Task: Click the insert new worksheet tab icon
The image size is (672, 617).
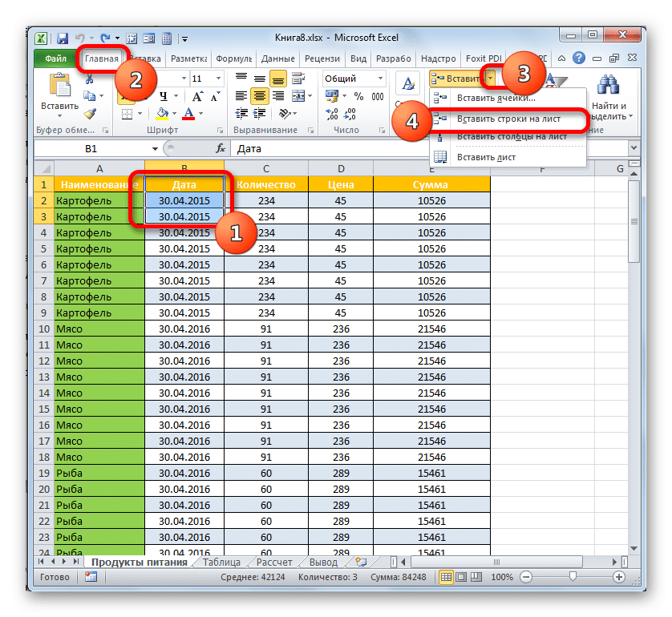Action: (360, 563)
